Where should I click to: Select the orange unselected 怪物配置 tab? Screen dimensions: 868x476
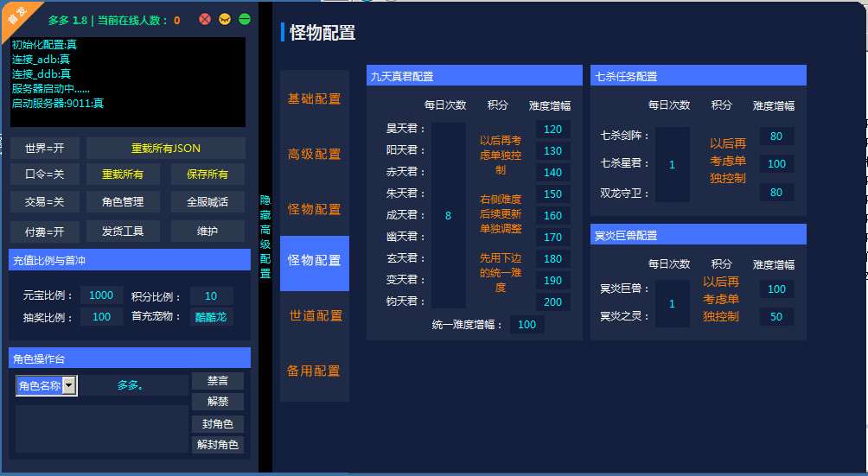pos(315,209)
